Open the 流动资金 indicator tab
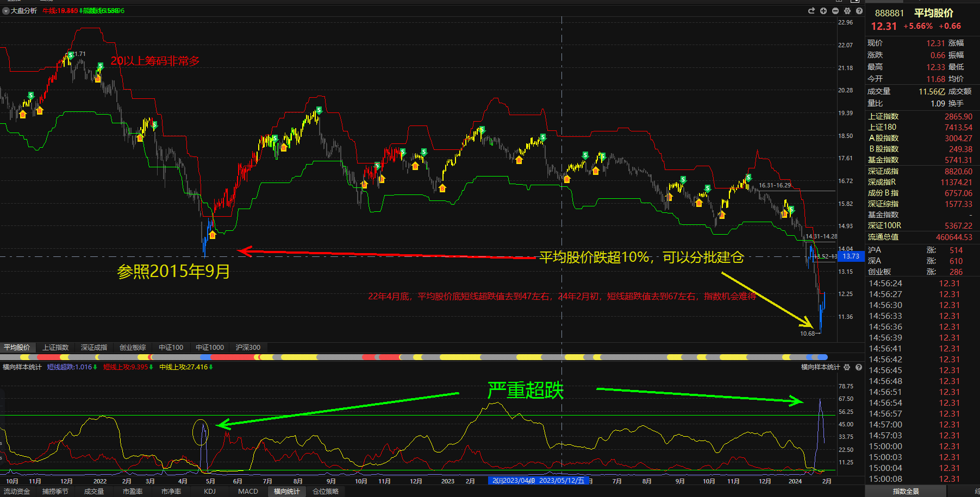The height and width of the screenshot is (497, 980). tap(17, 491)
